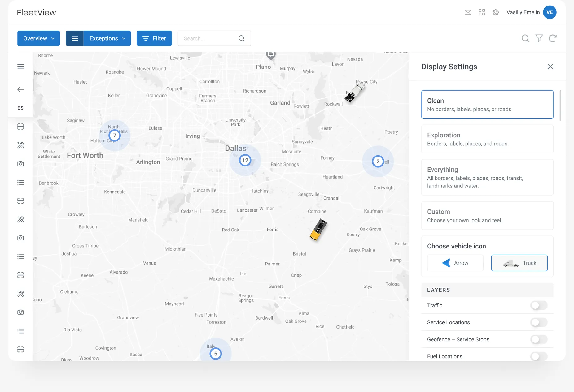The image size is (574, 392).
Task: Expand the cluster of 12 in Dallas
Action: coord(245,160)
